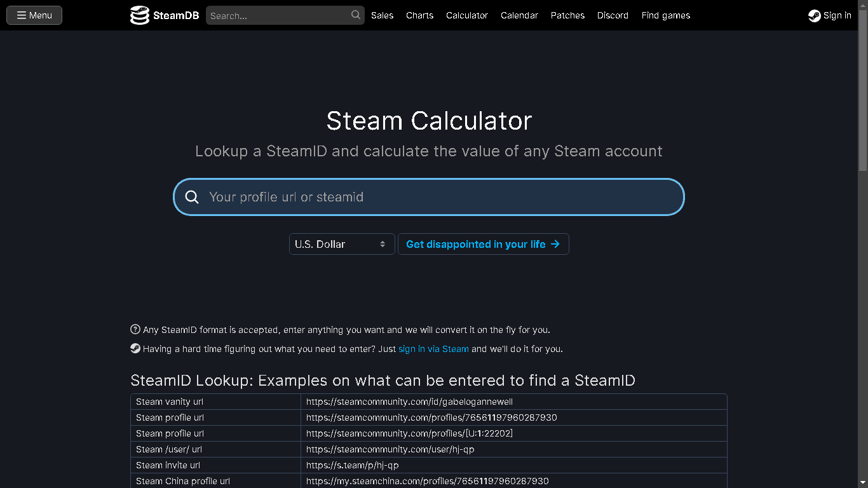This screenshot has height=488, width=868.
Task: Click the "Steam /user/ url" row label
Action: [169, 449]
